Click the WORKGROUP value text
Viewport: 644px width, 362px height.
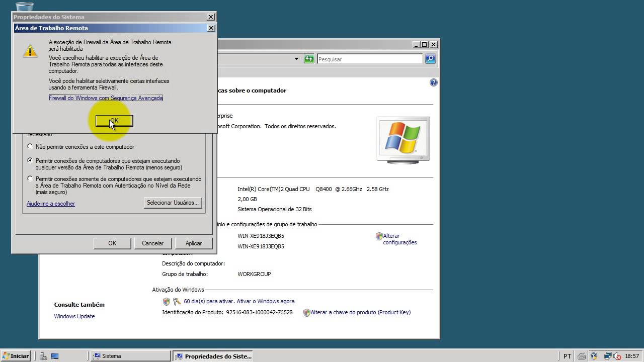pos(254,274)
